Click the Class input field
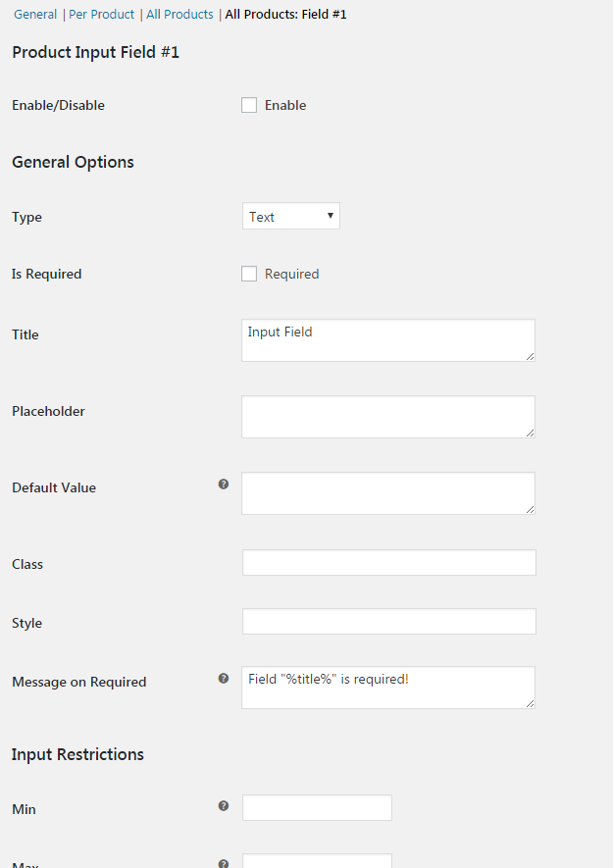Viewport: 613px width, 868px height. [x=388, y=562]
